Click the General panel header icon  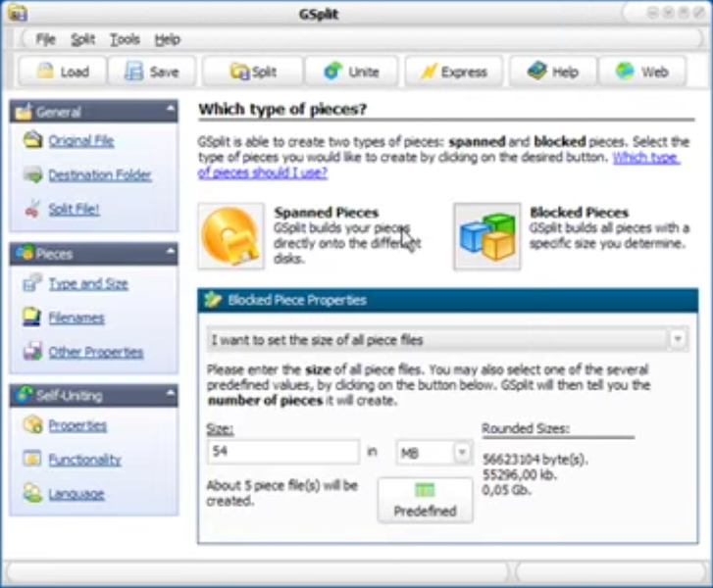[24, 112]
